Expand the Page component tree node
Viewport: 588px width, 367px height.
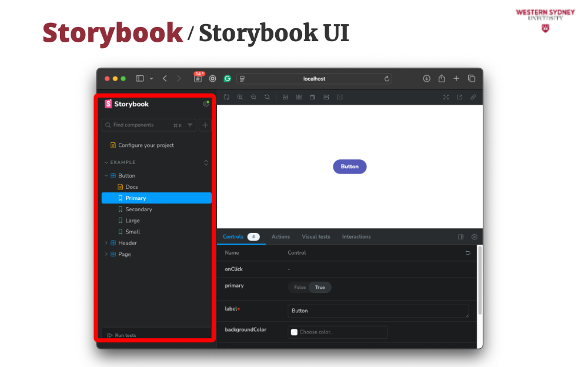click(x=106, y=254)
